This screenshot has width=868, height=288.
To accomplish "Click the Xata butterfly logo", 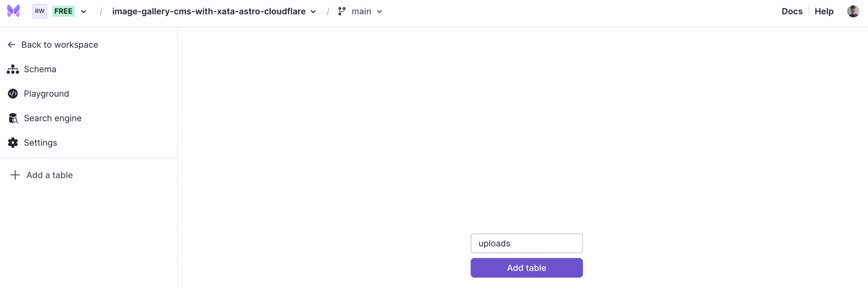I will pos(13,11).
